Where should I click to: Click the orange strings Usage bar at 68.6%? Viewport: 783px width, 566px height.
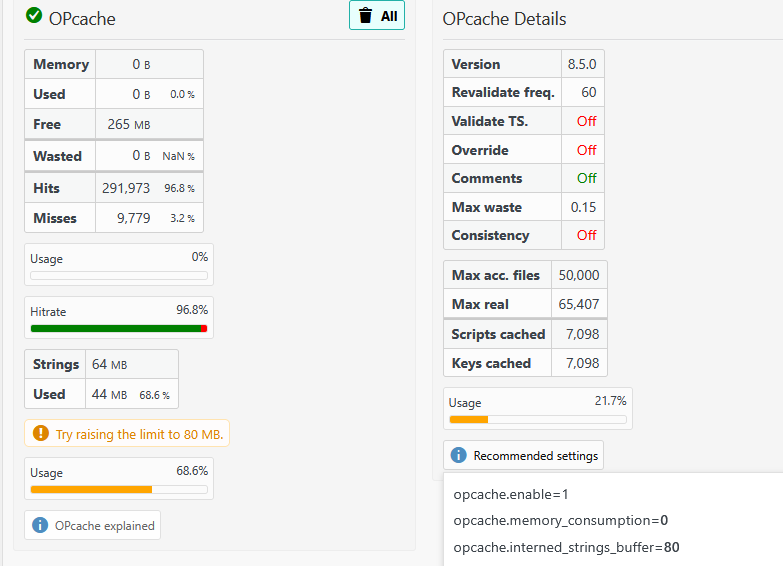[x=119, y=490]
